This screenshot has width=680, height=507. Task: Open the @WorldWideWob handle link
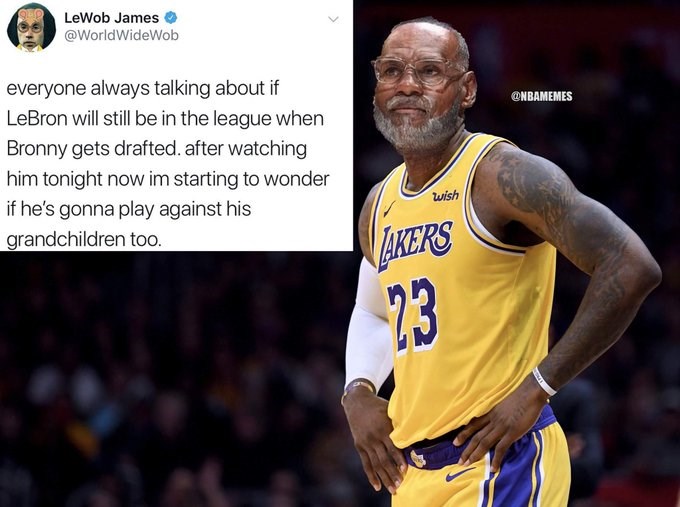point(121,35)
